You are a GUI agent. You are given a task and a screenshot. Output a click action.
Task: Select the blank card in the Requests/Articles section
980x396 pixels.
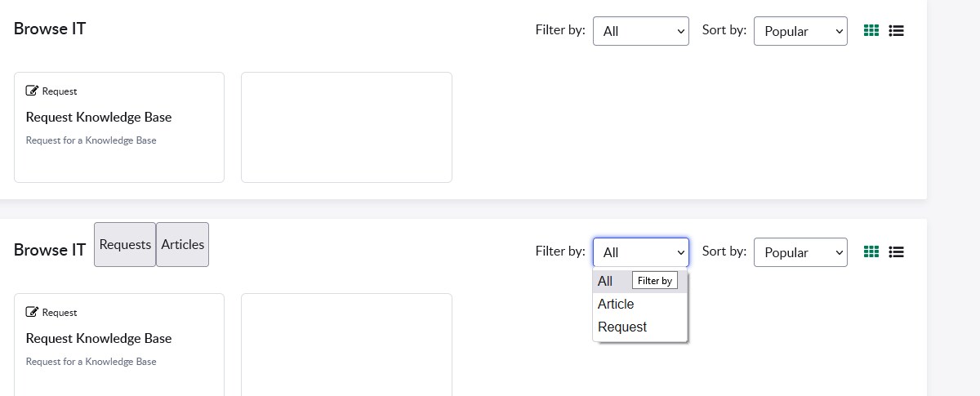click(346, 345)
